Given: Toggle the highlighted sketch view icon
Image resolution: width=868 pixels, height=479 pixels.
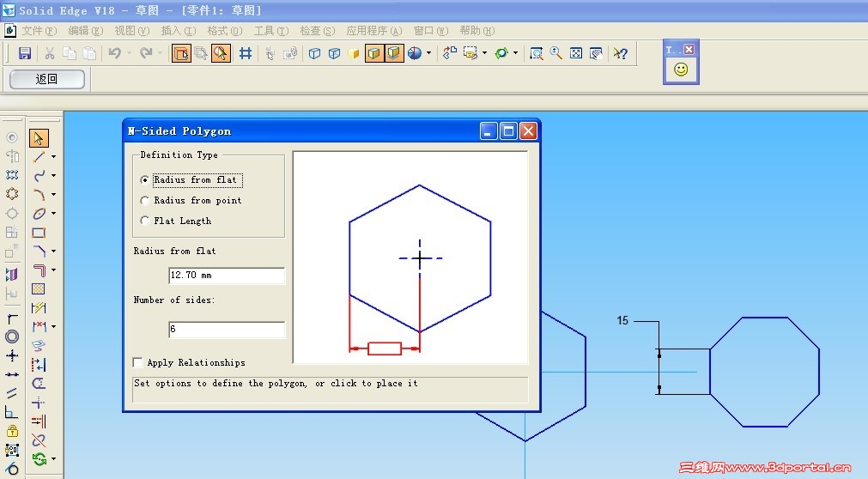Looking at the screenshot, I should pyautogui.click(x=181, y=53).
